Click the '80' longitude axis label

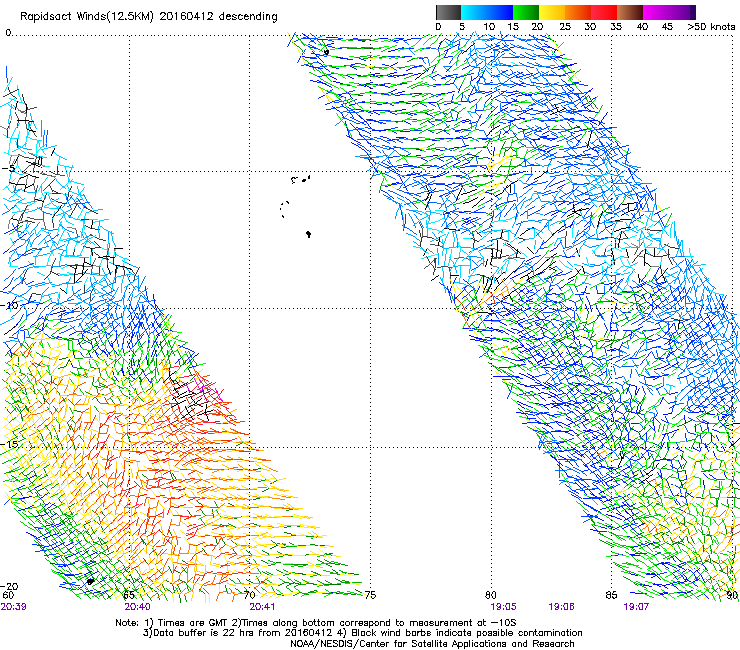click(491, 595)
